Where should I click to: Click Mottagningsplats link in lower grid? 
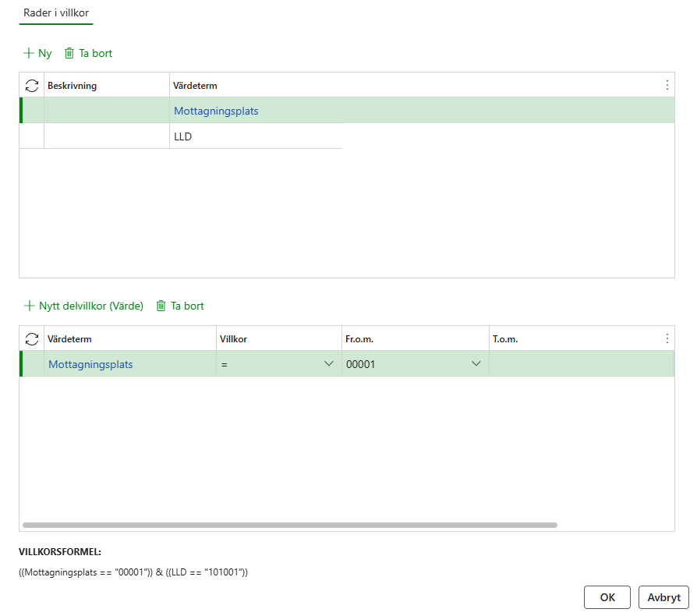[x=90, y=364]
